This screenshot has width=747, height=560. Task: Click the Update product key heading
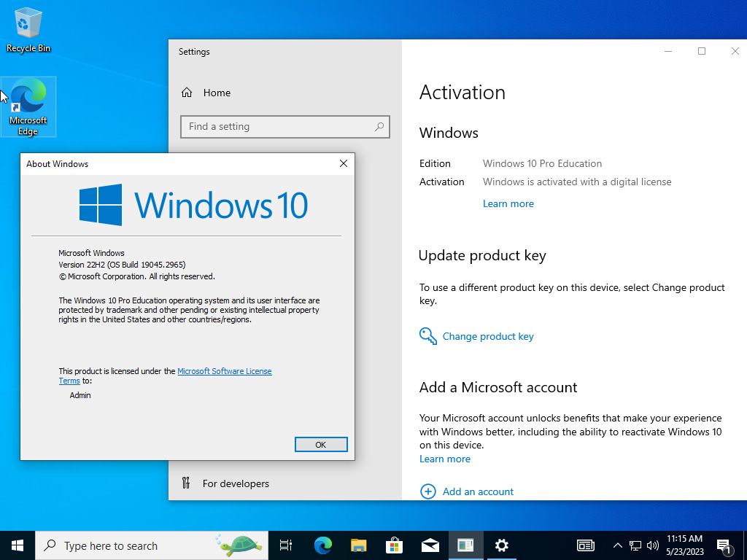[482, 256]
